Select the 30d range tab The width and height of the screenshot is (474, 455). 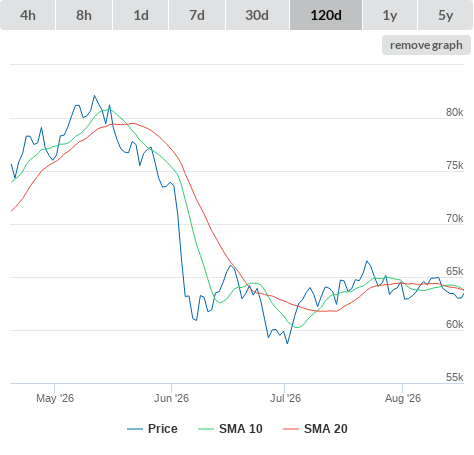tap(257, 15)
